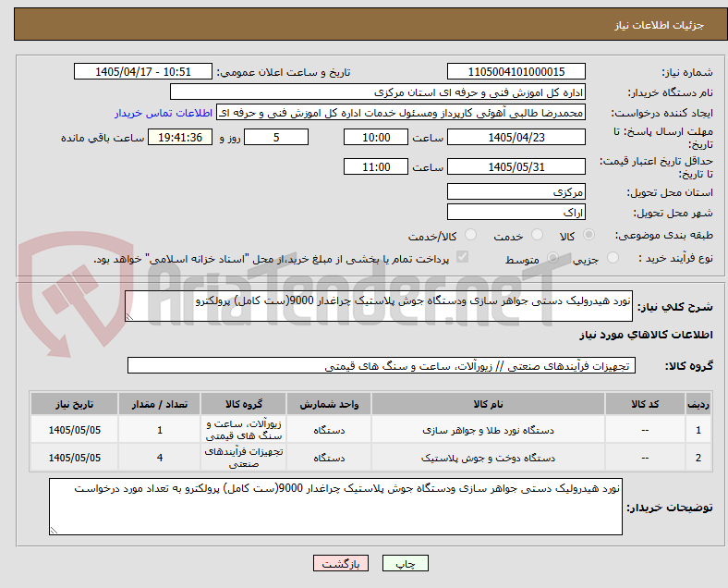This screenshot has width=728, height=588.
Task: Click the delivery city field اراک
Action: 516,212
